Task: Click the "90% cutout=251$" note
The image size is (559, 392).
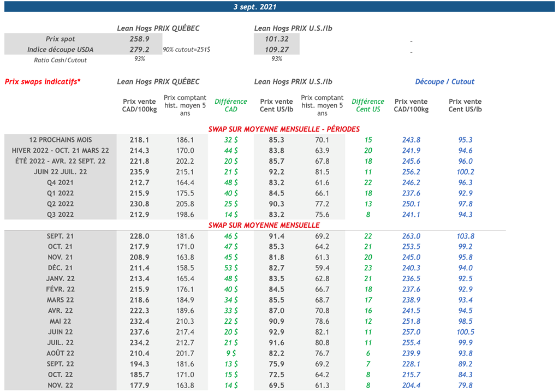Action: (x=186, y=50)
